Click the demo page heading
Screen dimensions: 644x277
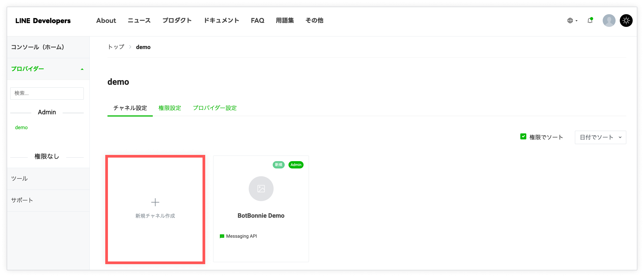pos(118,82)
